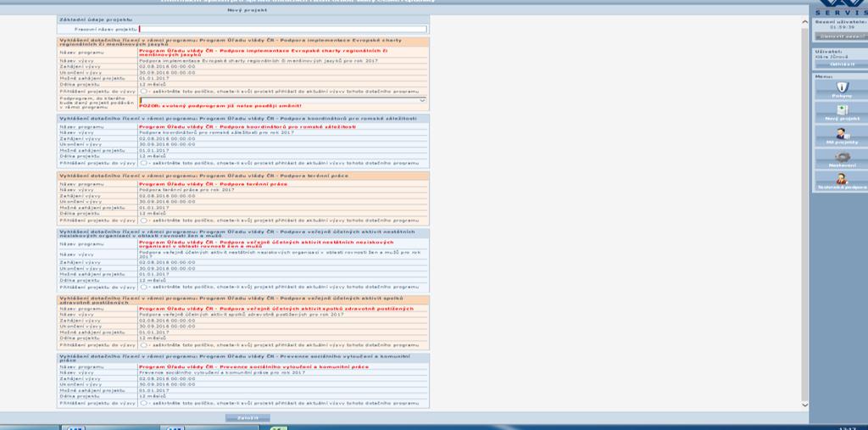This screenshot has height=430, width=868.
Task: Click the Založit button
Action: (248, 418)
